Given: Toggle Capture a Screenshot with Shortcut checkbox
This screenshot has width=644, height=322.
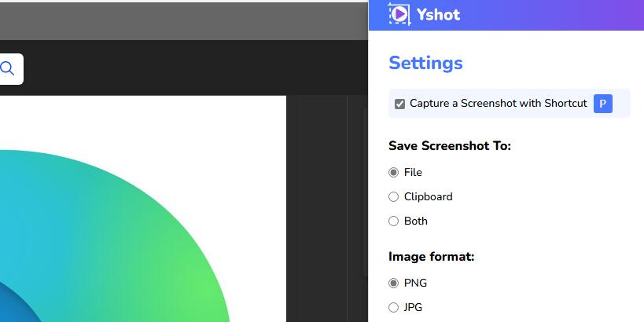Looking at the screenshot, I should click(x=399, y=104).
